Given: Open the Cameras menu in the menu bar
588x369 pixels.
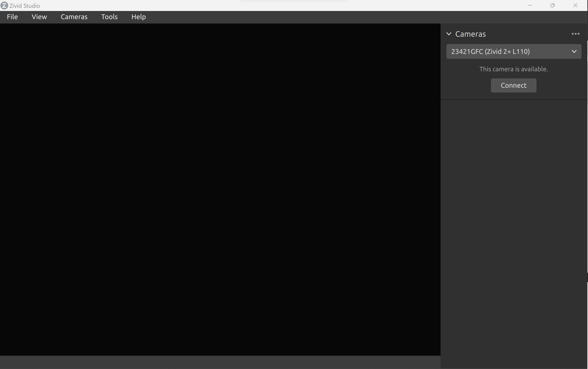Looking at the screenshot, I should 74,17.
